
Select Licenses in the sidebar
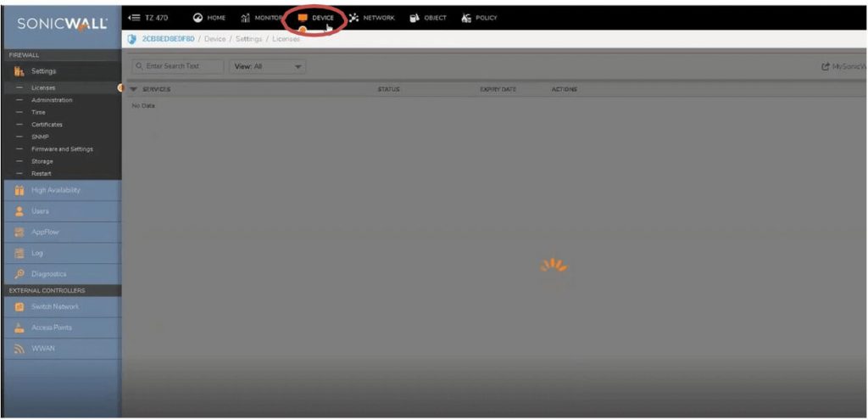(x=43, y=87)
